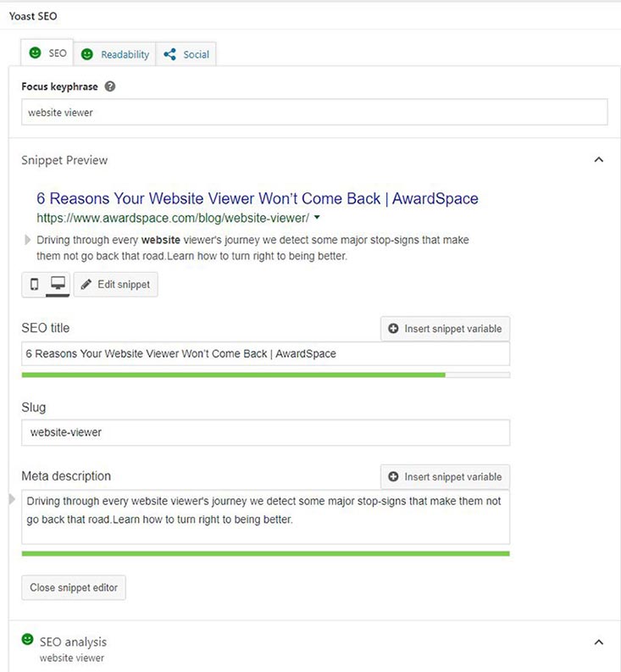Click into the Focus keyphrase input field
621x672 pixels.
[x=313, y=112]
